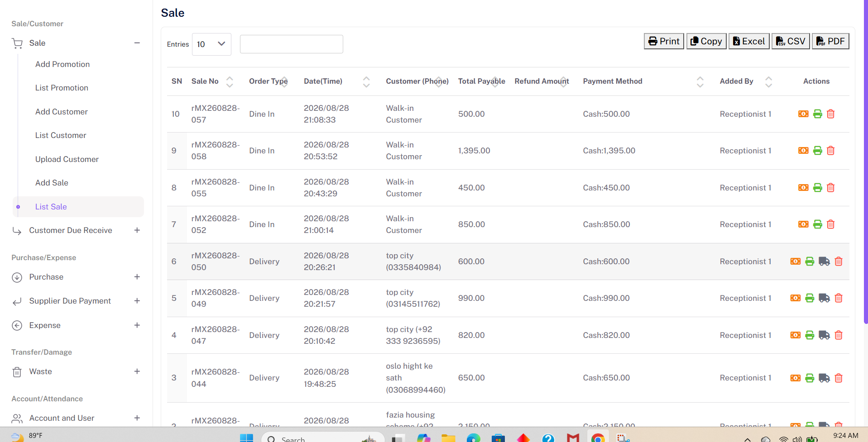This screenshot has height=442, width=868.
Task: Open List Promotion menu item
Action: (x=62, y=88)
